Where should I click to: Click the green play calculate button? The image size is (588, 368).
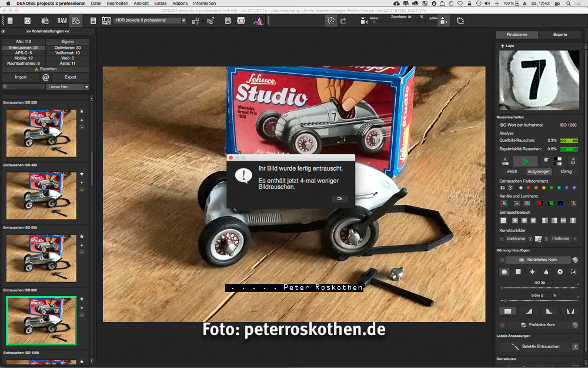525,161
